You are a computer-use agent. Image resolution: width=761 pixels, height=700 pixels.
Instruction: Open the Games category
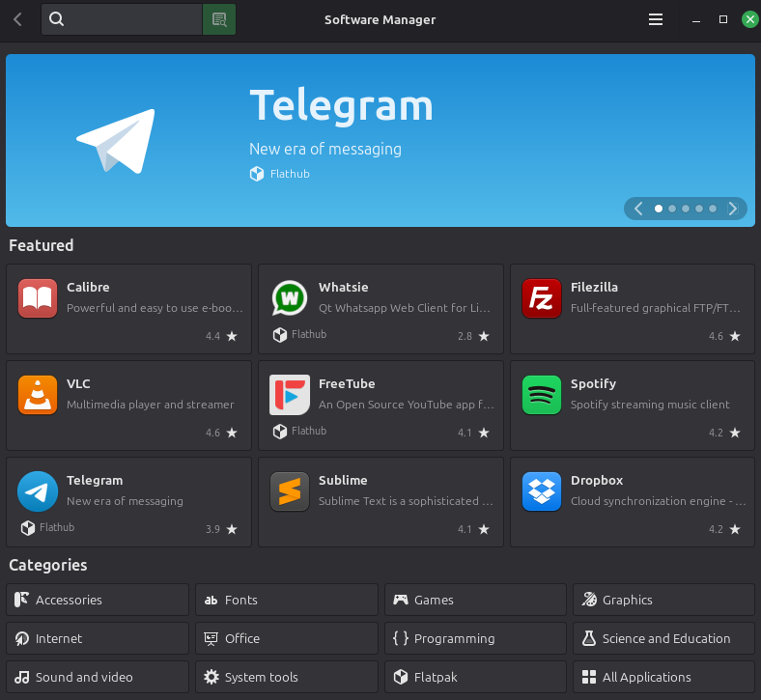tap(475, 600)
